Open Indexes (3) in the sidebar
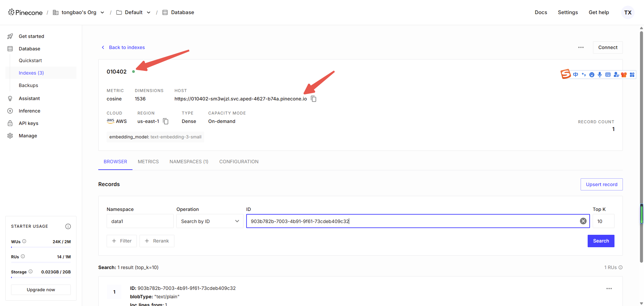 pos(31,73)
